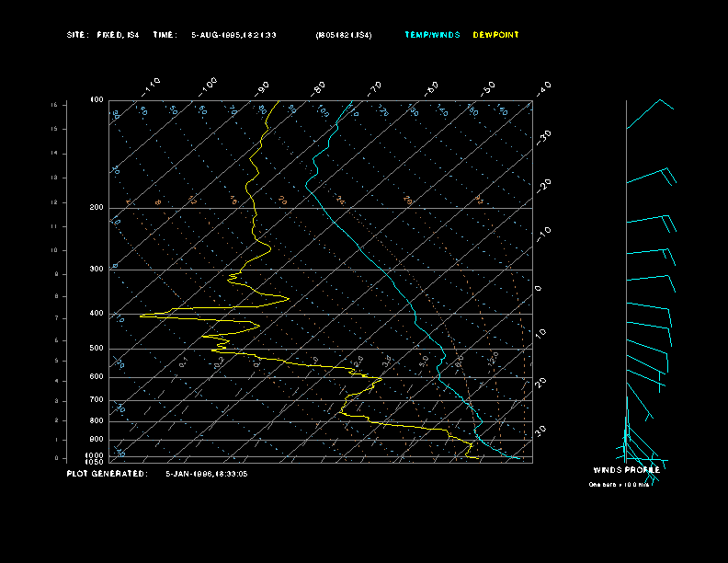This screenshot has width=728, height=563.
Task: Click the 'One barb = 10.0 m/s' note
Action: [619, 485]
